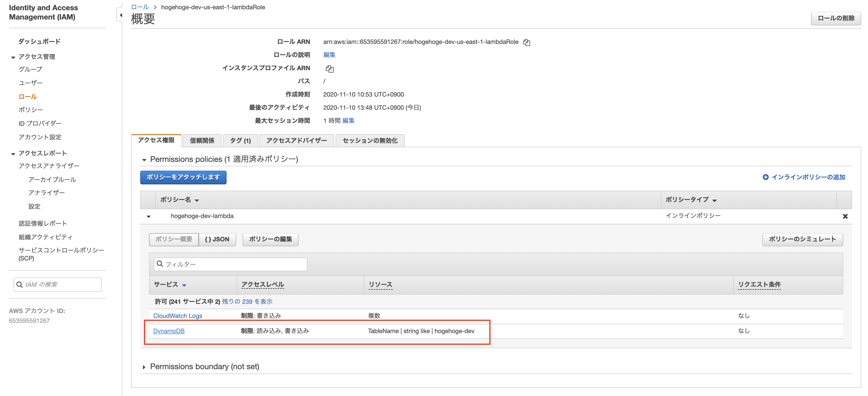Copy the role ARN to clipboard
868x396 pixels.
526,42
